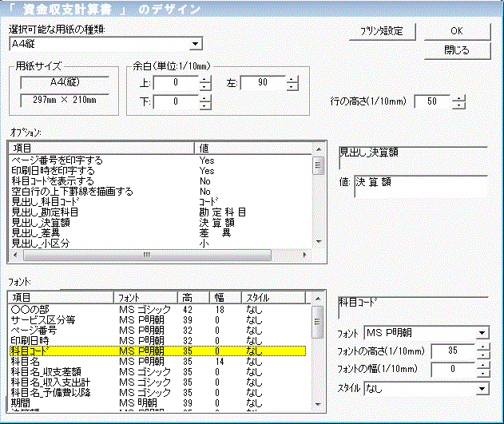Increase フォントの幅 font width value

(482, 366)
